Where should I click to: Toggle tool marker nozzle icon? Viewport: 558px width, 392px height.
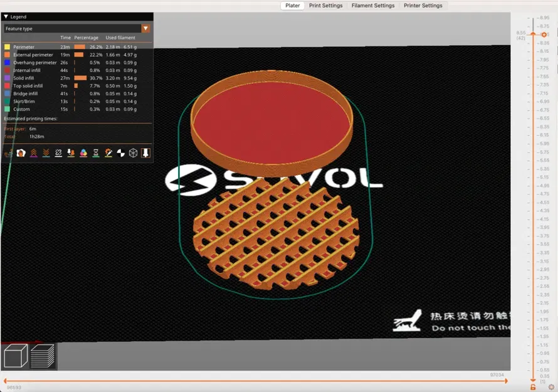pyautogui.click(x=145, y=153)
